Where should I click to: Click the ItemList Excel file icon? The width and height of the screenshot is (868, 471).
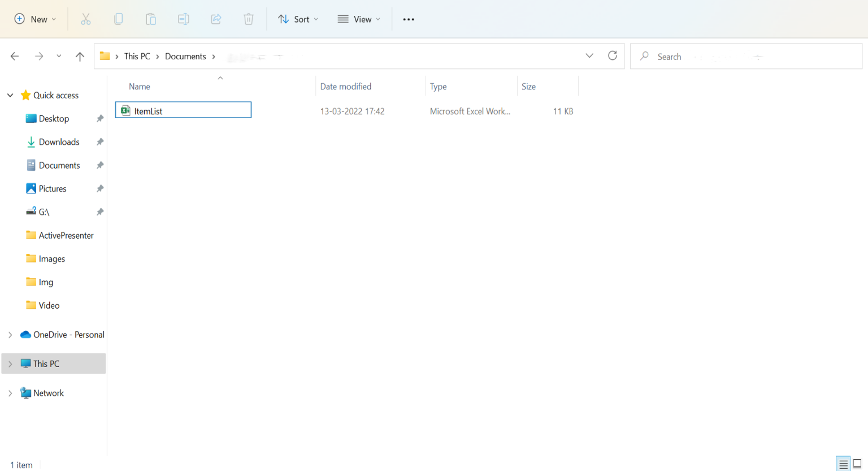pyautogui.click(x=126, y=110)
